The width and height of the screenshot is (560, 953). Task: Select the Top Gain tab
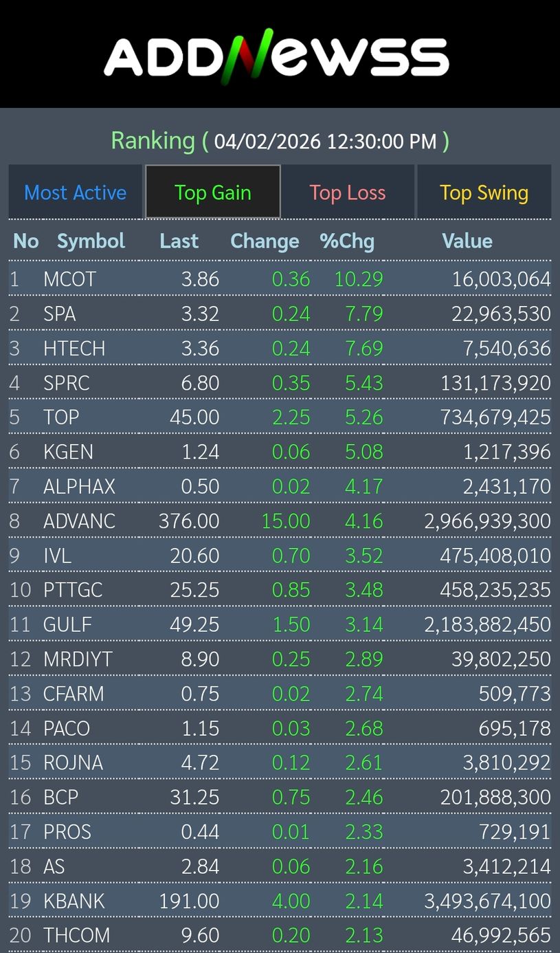(213, 193)
